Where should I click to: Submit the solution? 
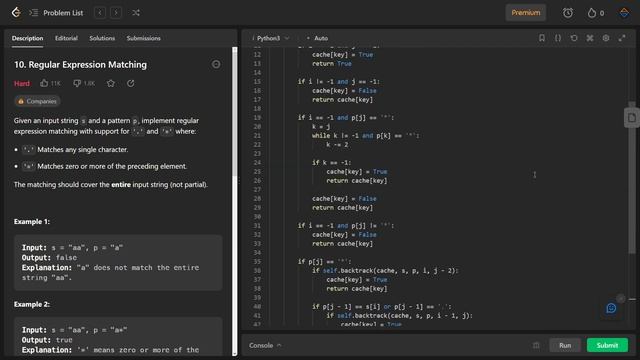[x=607, y=345]
